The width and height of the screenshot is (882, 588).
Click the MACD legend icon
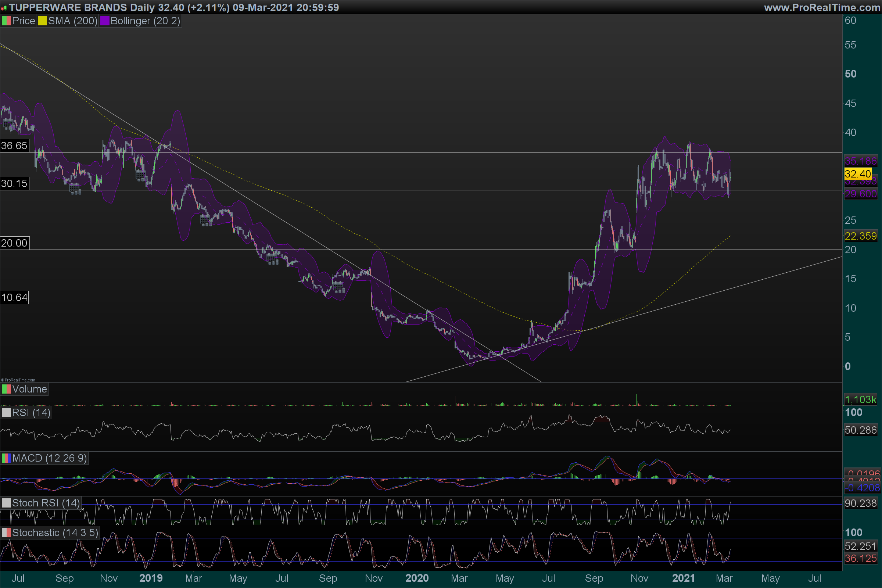tap(6, 458)
